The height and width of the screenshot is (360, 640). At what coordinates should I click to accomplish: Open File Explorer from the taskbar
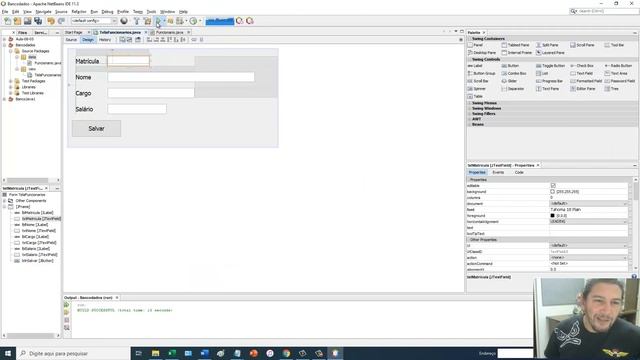click(156, 353)
